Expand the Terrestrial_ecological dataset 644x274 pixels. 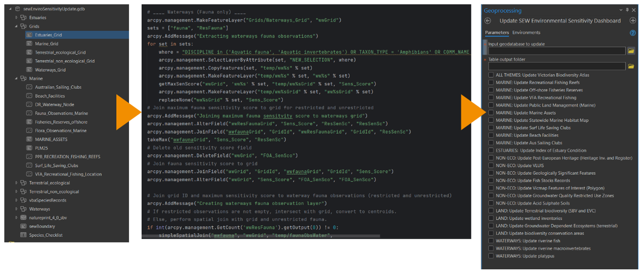coord(16,183)
